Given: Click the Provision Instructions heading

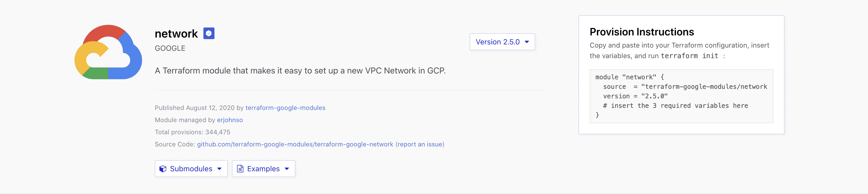Looking at the screenshot, I should tap(642, 32).
